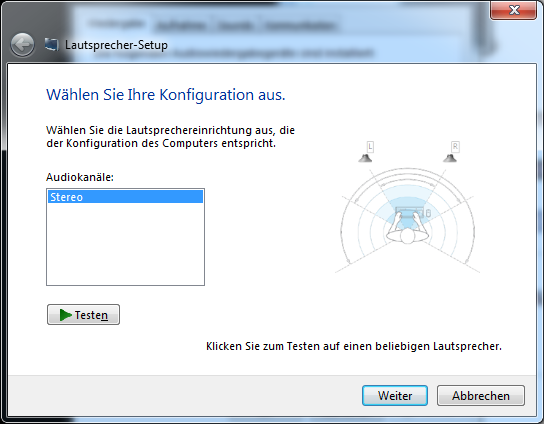Click the back arrow button
Viewport: 544px width, 424px height.
pyautogui.click(x=23, y=45)
